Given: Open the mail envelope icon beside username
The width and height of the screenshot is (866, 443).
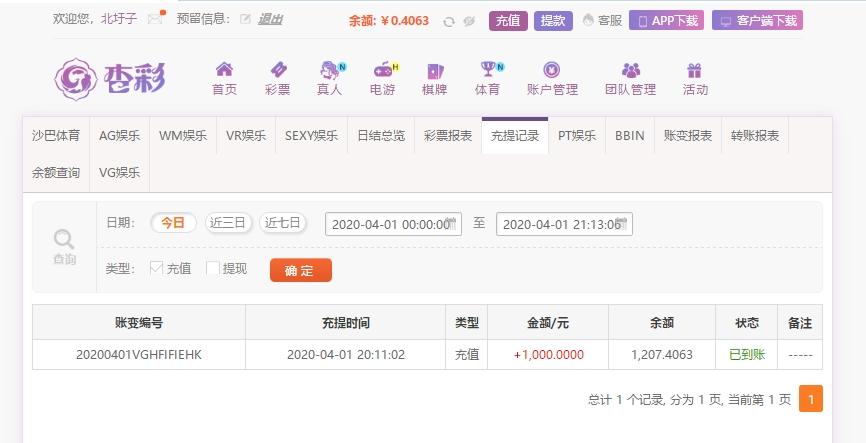Looking at the screenshot, I should point(155,19).
